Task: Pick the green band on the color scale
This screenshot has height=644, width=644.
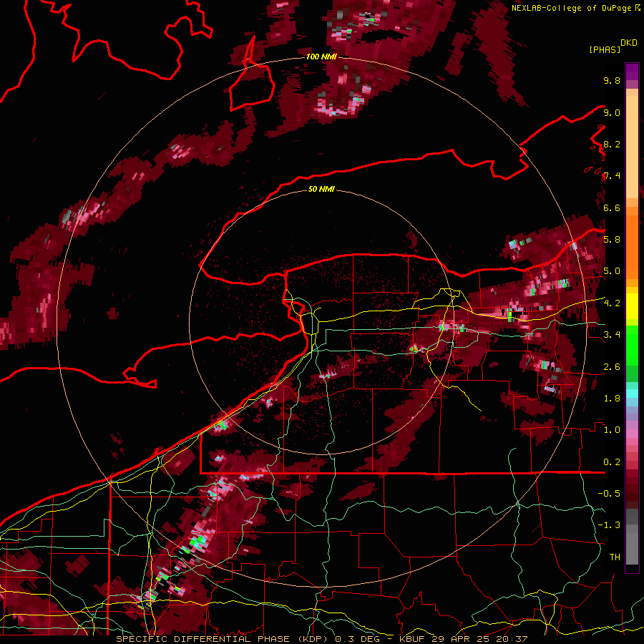Action: (x=632, y=345)
